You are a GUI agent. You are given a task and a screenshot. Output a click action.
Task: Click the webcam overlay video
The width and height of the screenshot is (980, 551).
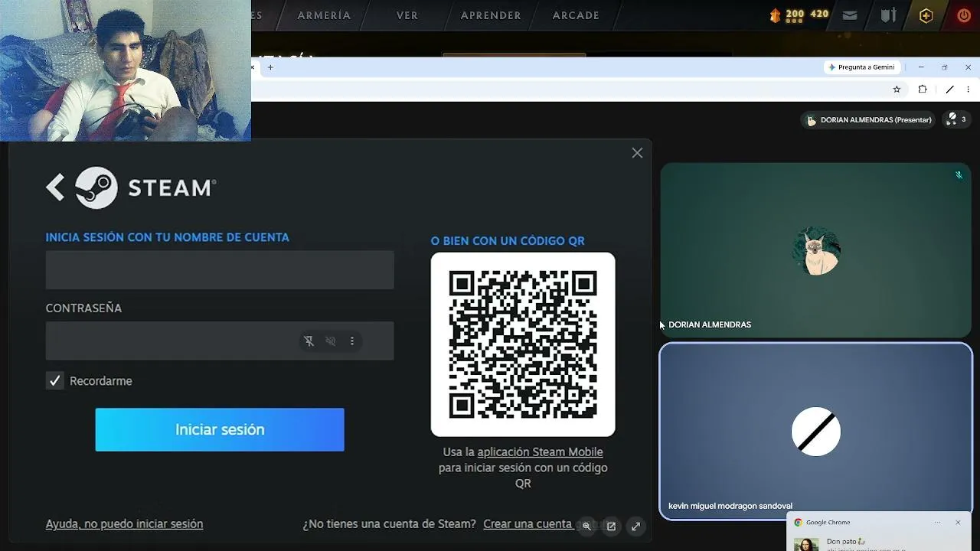[126, 70]
